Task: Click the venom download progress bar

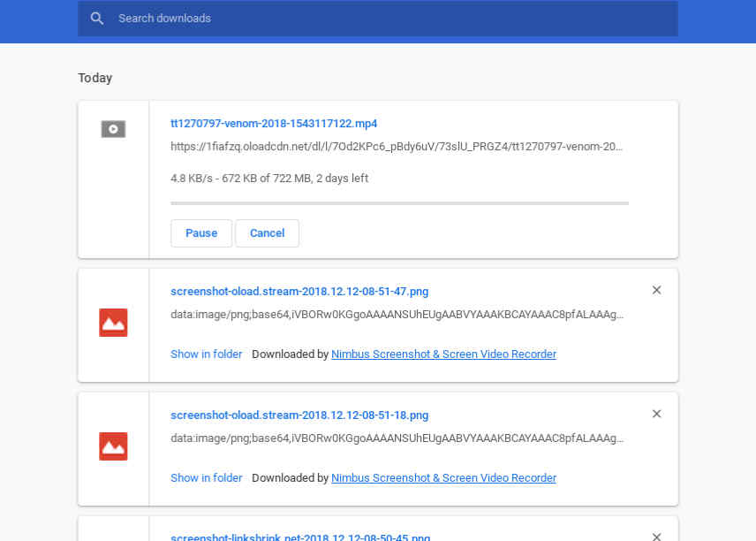Action: coord(399,203)
